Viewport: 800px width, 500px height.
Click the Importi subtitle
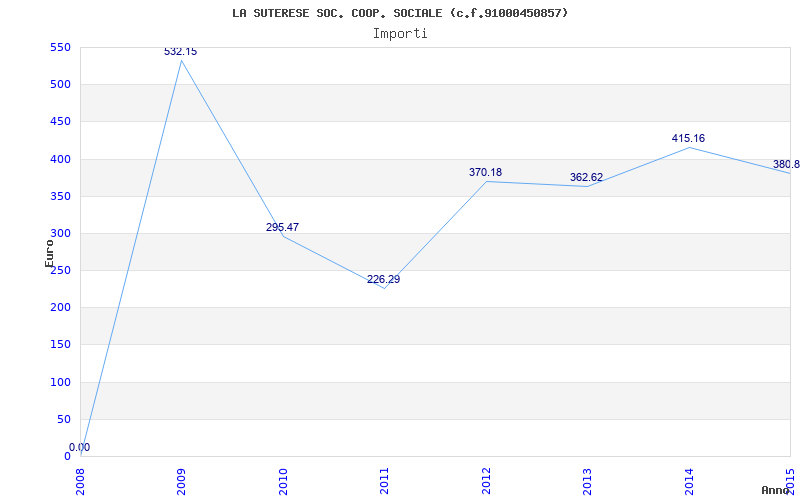point(400,34)
